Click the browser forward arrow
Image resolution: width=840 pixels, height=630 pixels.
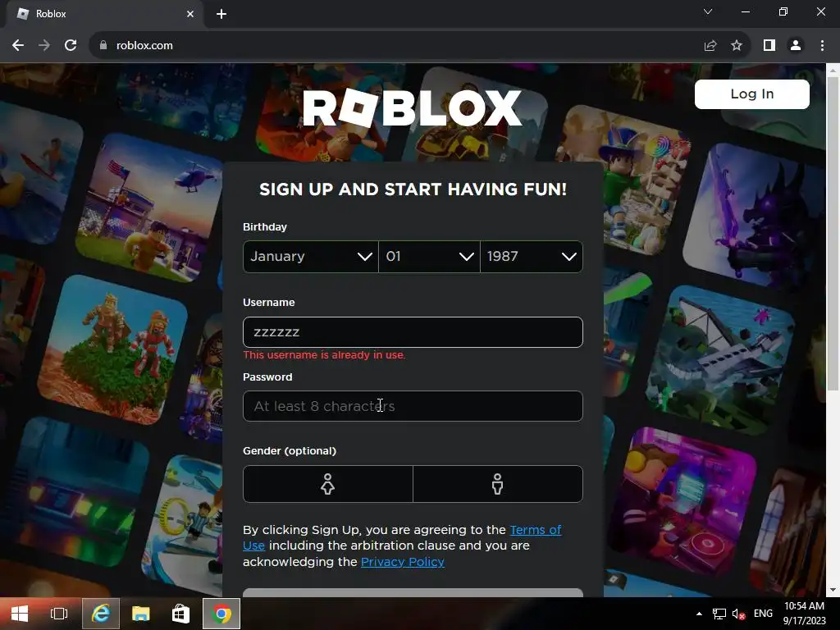[x=44, y=46]
